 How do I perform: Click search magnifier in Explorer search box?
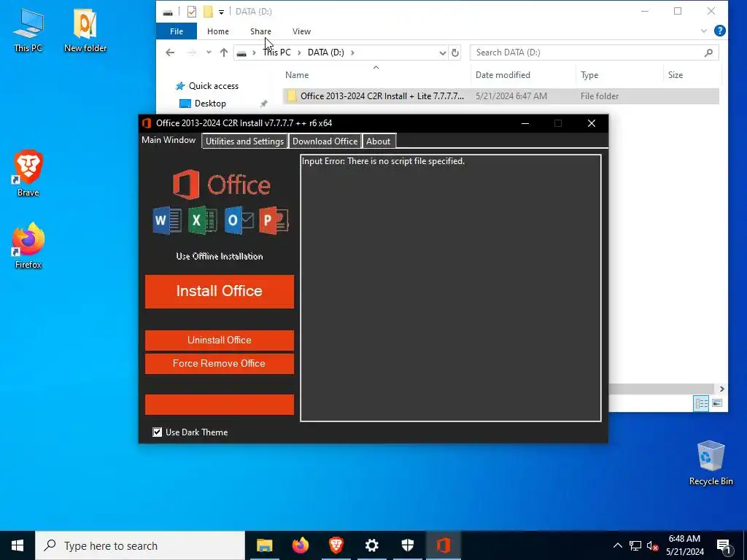pos(708,52)
